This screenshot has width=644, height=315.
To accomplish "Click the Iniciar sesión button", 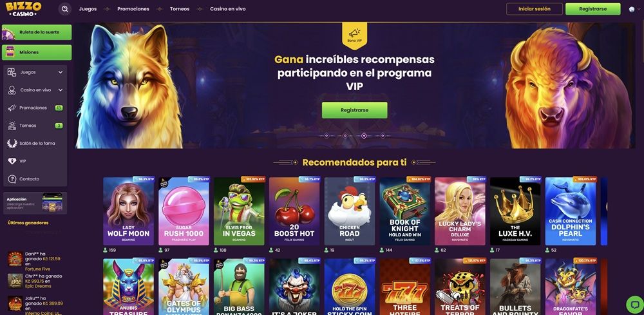I will 535,9.
